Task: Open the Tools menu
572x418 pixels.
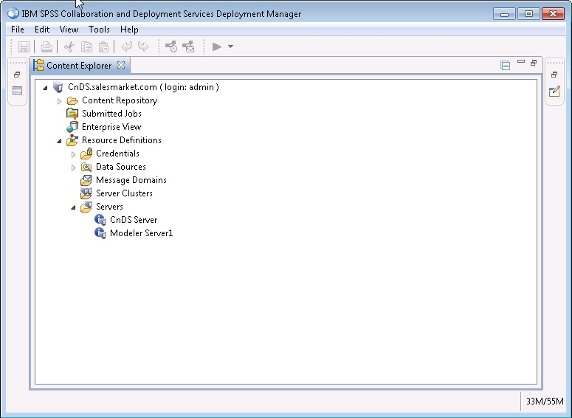Action: [x=99, y=30]
